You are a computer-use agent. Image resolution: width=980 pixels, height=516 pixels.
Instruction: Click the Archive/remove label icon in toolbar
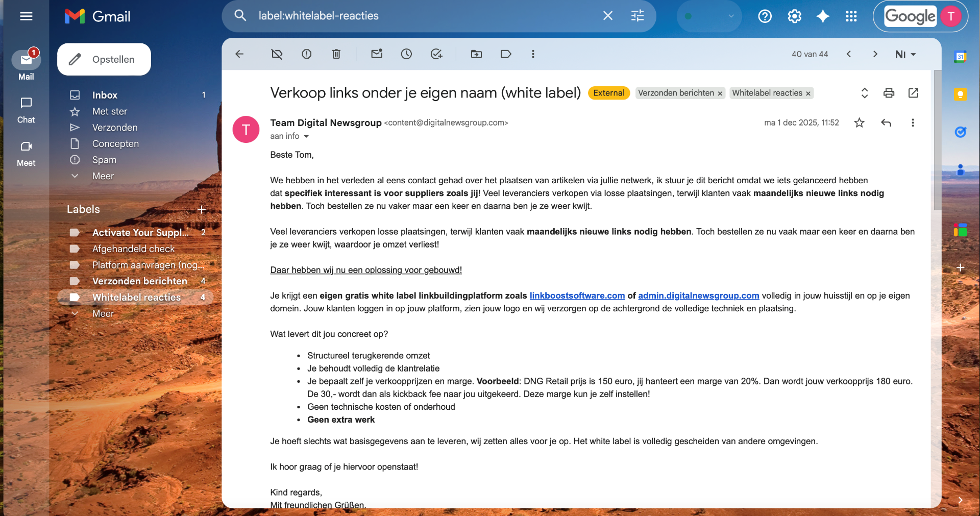[277, 54]
